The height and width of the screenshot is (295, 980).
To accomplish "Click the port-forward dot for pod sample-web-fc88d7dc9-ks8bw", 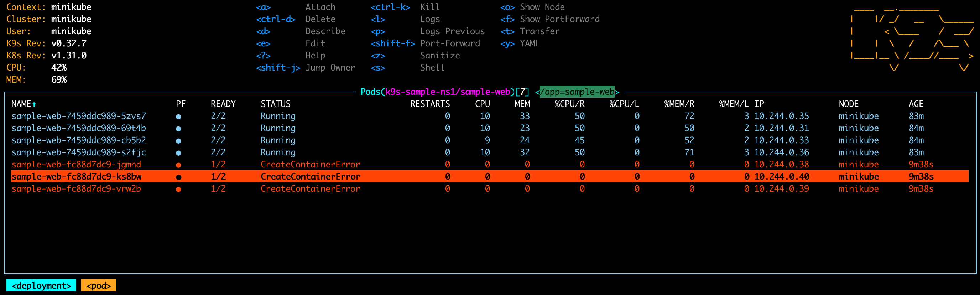I will click(x=178, y=177).
